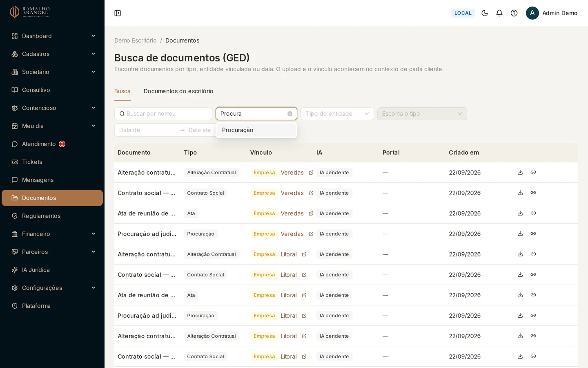Focus the Buscar por nome search field

(163, 114)
